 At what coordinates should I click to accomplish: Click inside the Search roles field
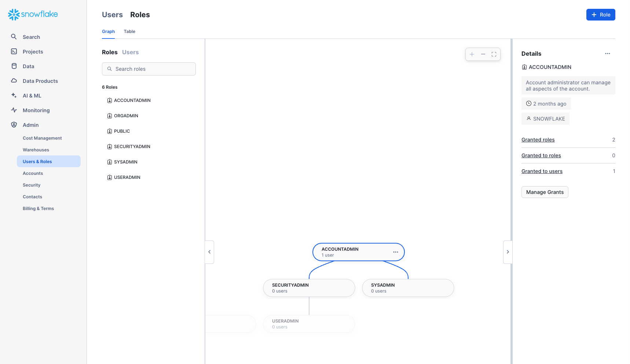click(x=149, y=69)
